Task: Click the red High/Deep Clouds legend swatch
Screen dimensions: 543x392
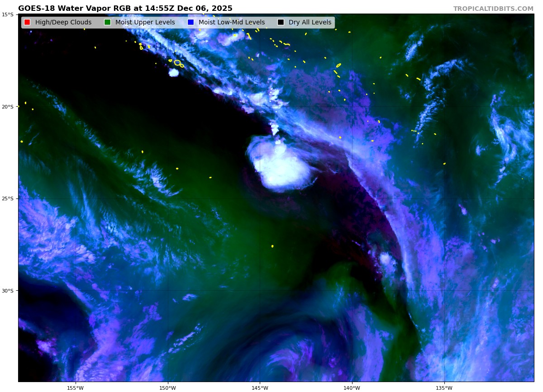Action: pos(27,22)
